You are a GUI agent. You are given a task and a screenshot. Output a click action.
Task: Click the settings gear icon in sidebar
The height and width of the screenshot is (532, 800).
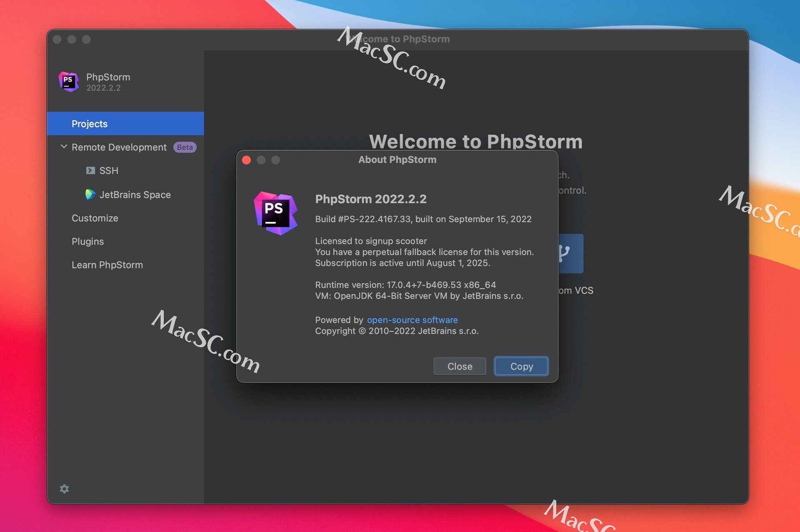click(64, 489)
